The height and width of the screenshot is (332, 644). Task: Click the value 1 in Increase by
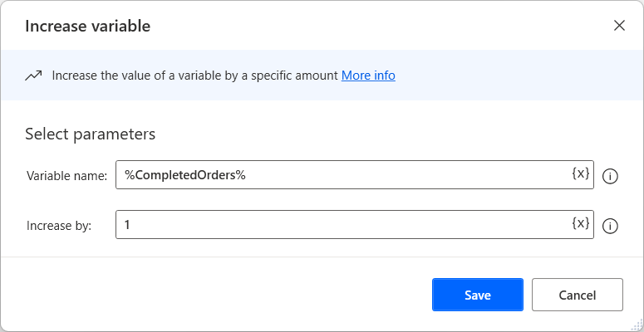tap(127, 225)
